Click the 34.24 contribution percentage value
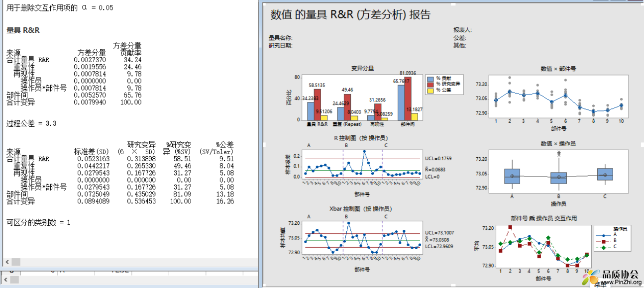644x288 pixels. coord(132,60)
